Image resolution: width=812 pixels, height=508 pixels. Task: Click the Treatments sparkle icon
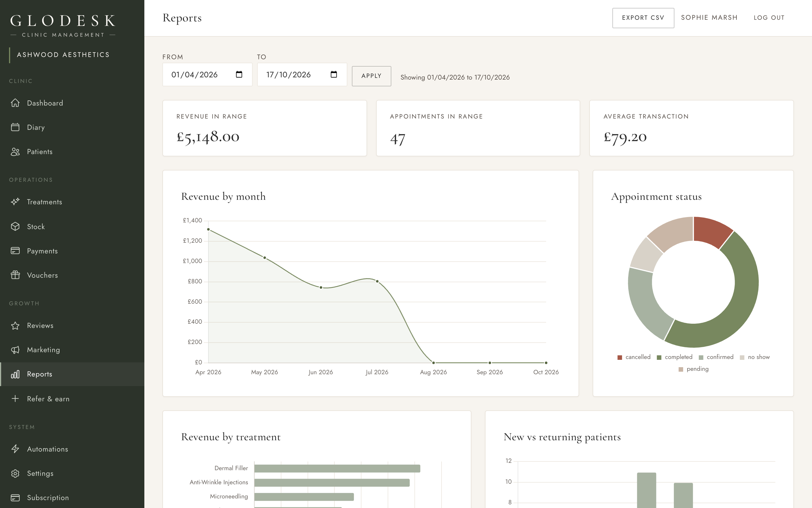(x=15, y=202)
